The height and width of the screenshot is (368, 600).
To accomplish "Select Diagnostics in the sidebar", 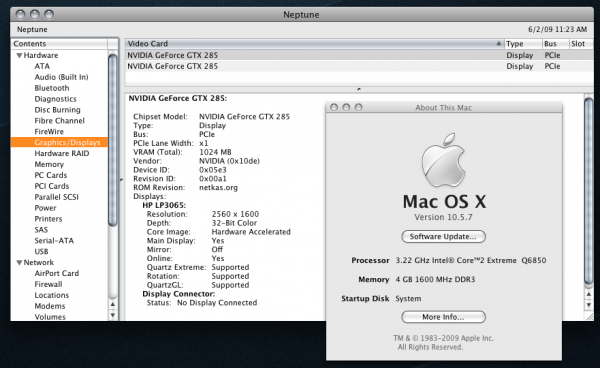I will (x=55, y=99).
